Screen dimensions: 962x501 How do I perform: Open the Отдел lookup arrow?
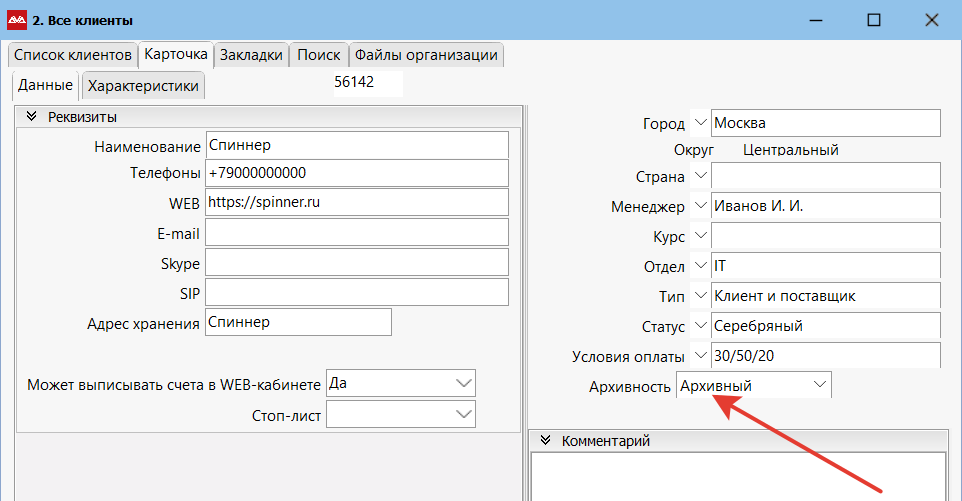700,266
